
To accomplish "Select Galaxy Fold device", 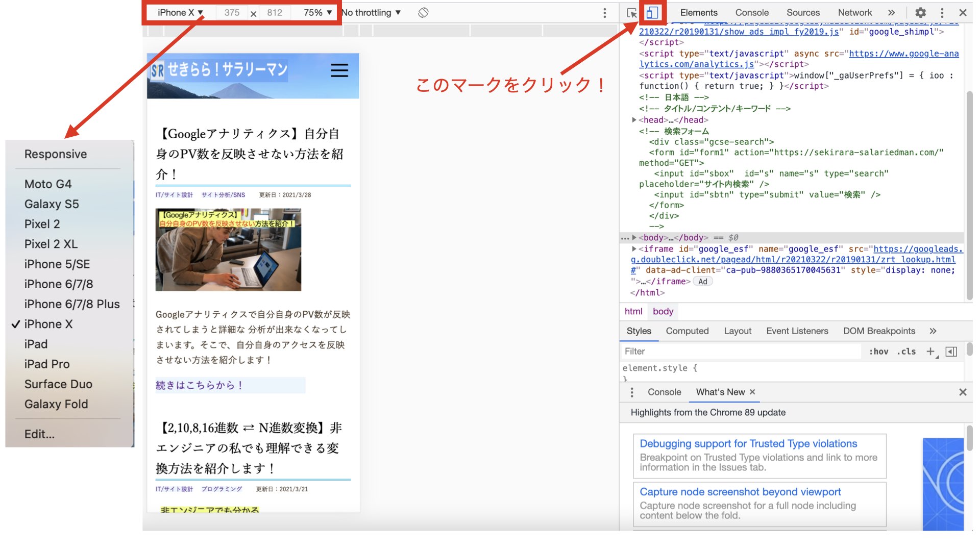I will pos(56,404).
